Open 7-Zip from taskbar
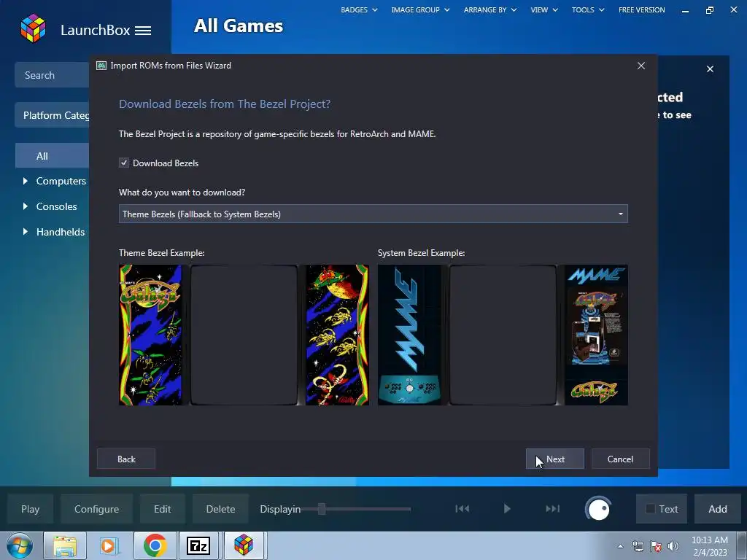This screenshot has height=560, width=747. tap(198, 545)
